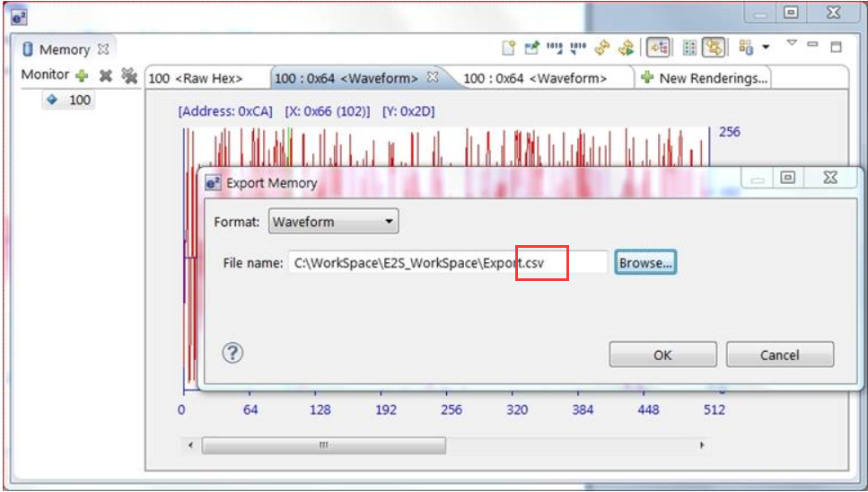Click the waveform horizontal scrollbar thumb

pos(323,445)
